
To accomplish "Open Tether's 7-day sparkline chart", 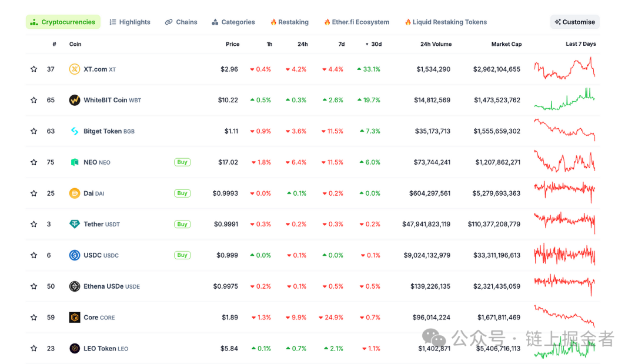I will (564, 223).
